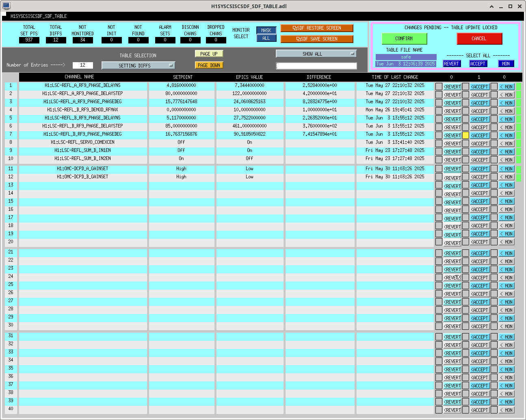Click the CHANNEL NAME column header

[x=79, y=77]
